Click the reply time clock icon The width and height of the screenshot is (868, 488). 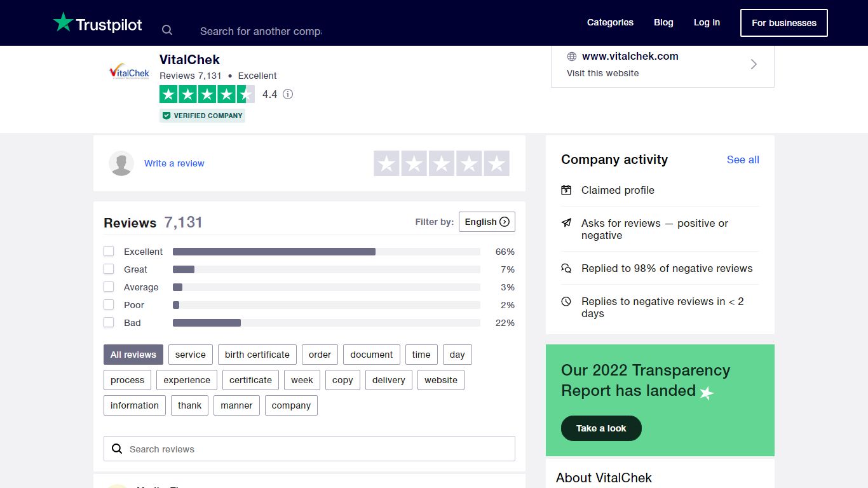[x=566, y=301]
